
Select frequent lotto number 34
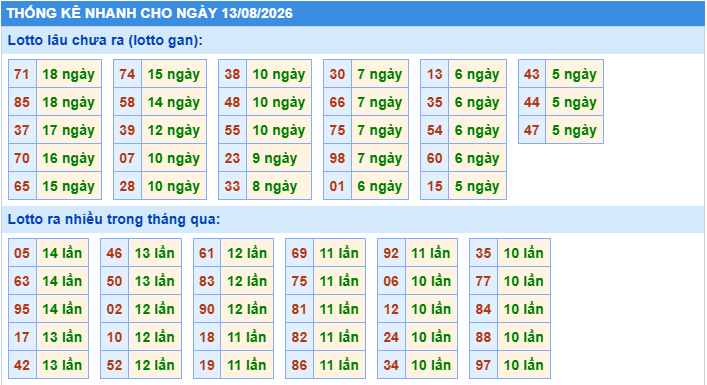[391, 365]
